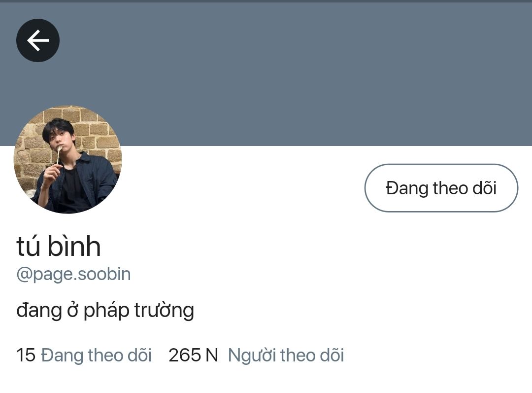Click the follower count "265 N"
The height and width of the screenshot is (393, 532).
(x=193, y=356)
